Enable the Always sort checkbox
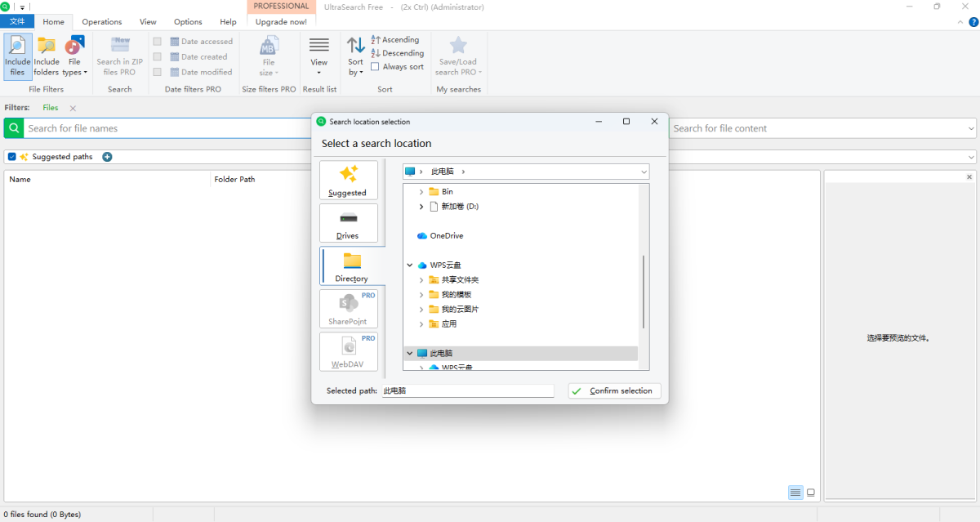Screen dimensions: 980x522 tap(375, 67)
